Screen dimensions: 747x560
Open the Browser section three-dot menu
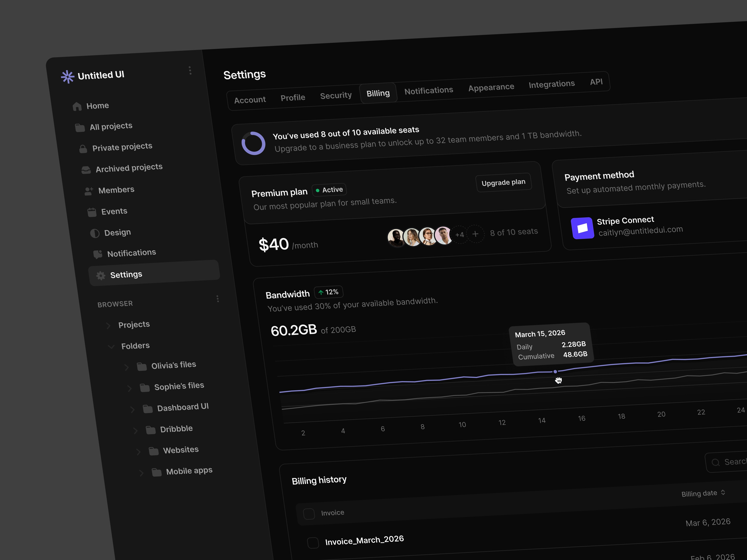217,299
